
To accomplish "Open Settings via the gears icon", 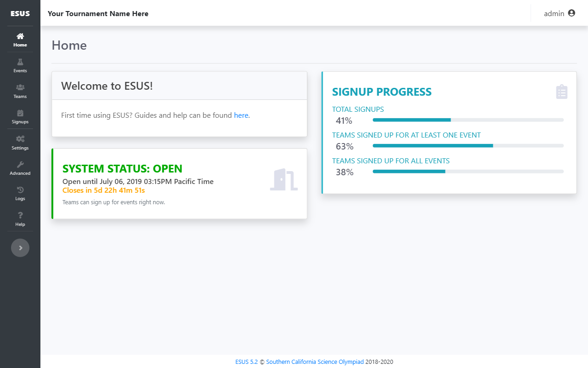I will pyautogui.click(x=20, y=139).
